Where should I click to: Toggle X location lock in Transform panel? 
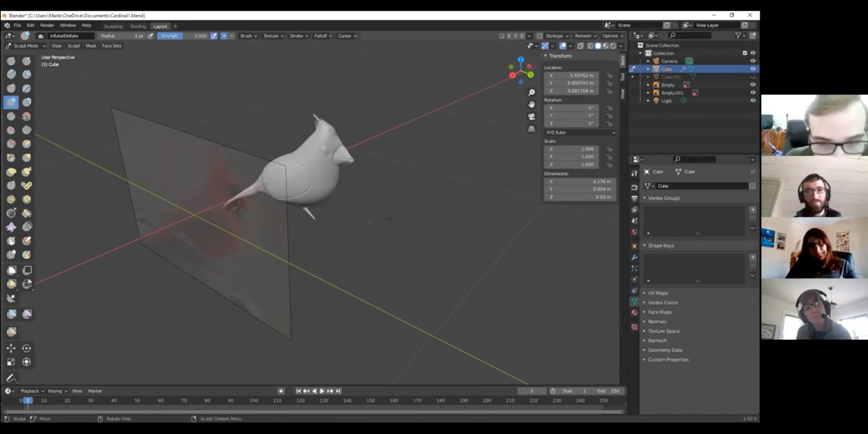pos(610,75)
